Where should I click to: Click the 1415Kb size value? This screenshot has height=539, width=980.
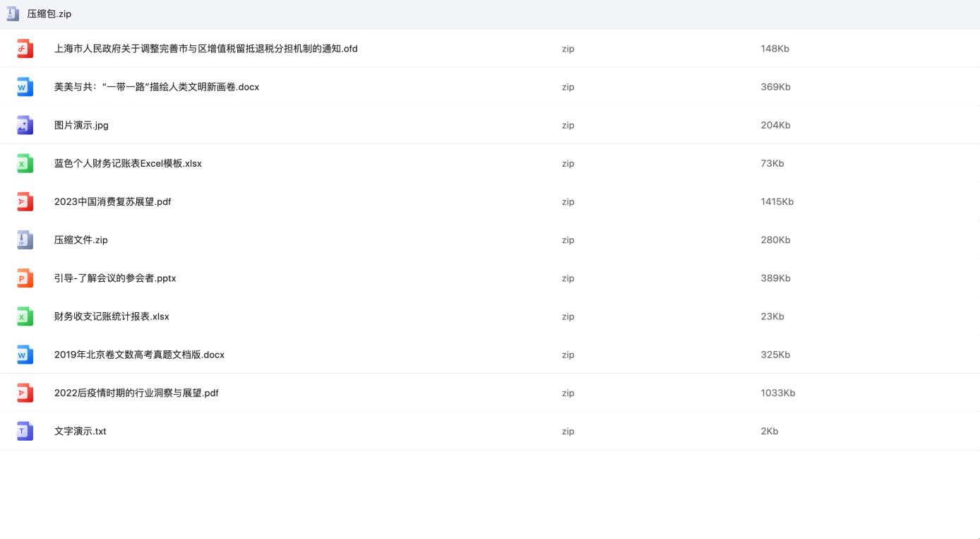(777, 201)
